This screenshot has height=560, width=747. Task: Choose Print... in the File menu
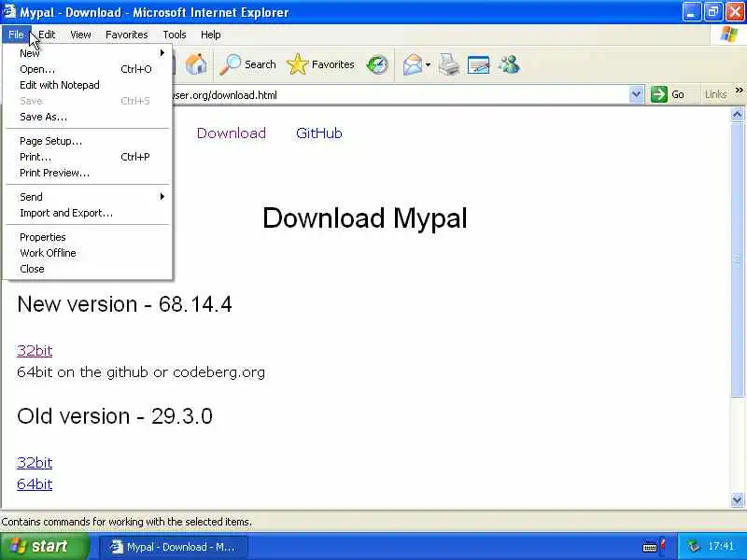(87, 157)
